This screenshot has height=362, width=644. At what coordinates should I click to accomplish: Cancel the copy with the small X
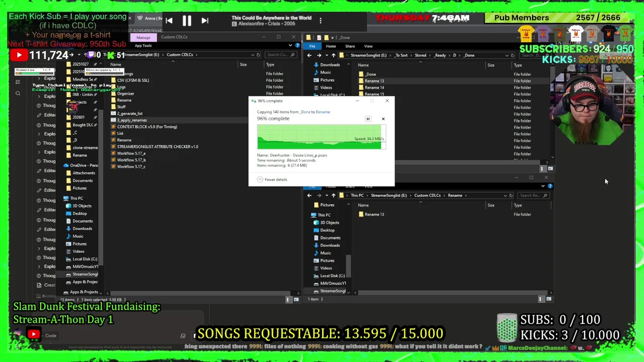click(x=383, y=119)
